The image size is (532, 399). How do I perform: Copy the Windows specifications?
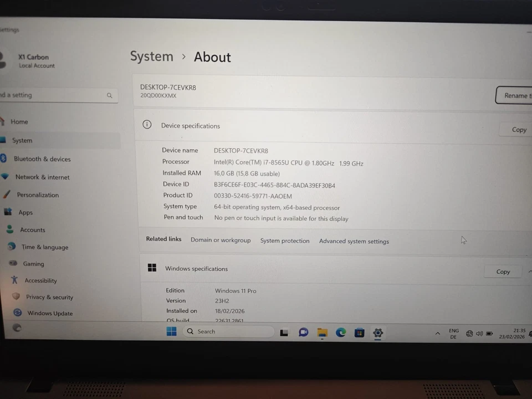pyautogui.click(x=503, y=272)
